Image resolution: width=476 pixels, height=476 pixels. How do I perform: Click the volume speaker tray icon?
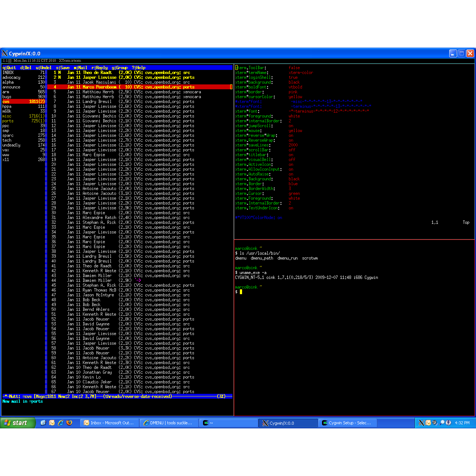435,423
